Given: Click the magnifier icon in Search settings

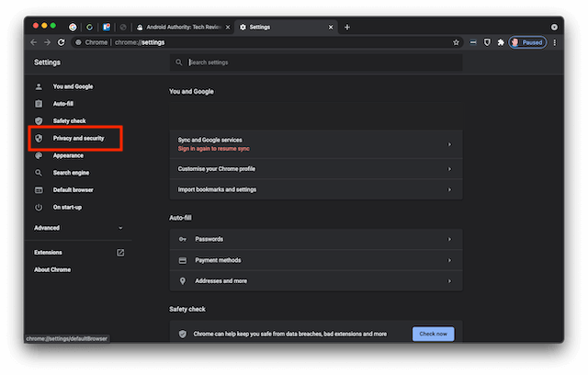Looking at the screenshot, I should coord(179,62).
